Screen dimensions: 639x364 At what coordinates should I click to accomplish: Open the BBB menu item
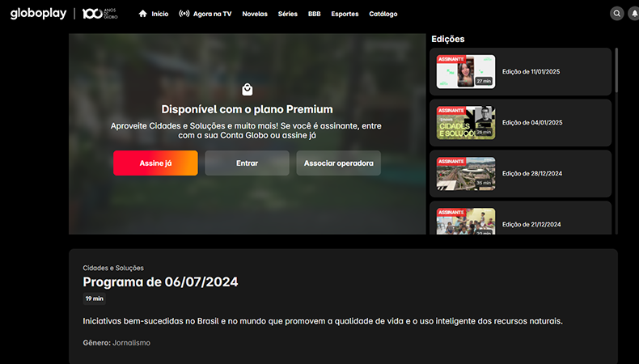pos(314,14)
